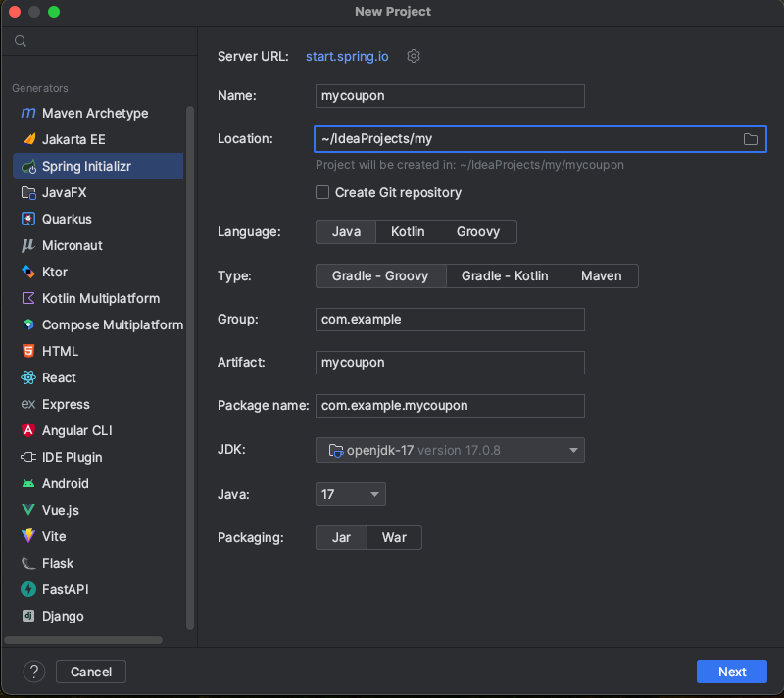Viewport: 784px width, 698px height.
Task: Select Jakarta EE generator
Action: pos(98,139)
